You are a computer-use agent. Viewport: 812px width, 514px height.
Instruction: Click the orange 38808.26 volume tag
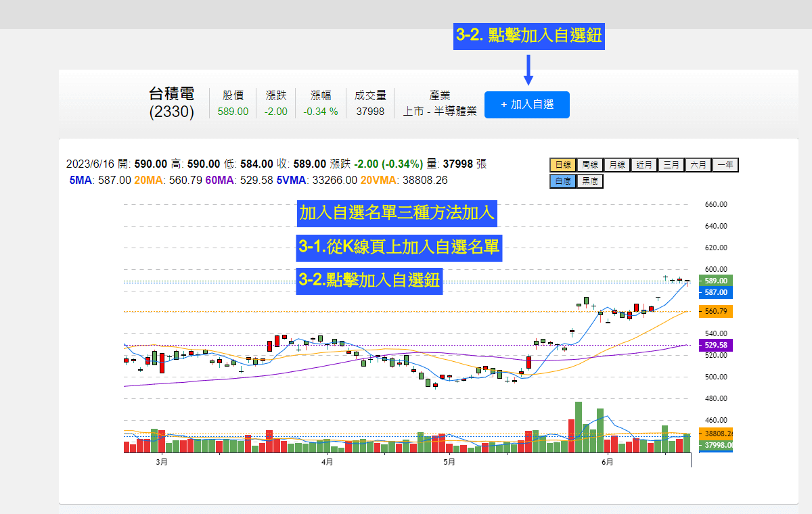pyautogui.click(x=716, y=434)
